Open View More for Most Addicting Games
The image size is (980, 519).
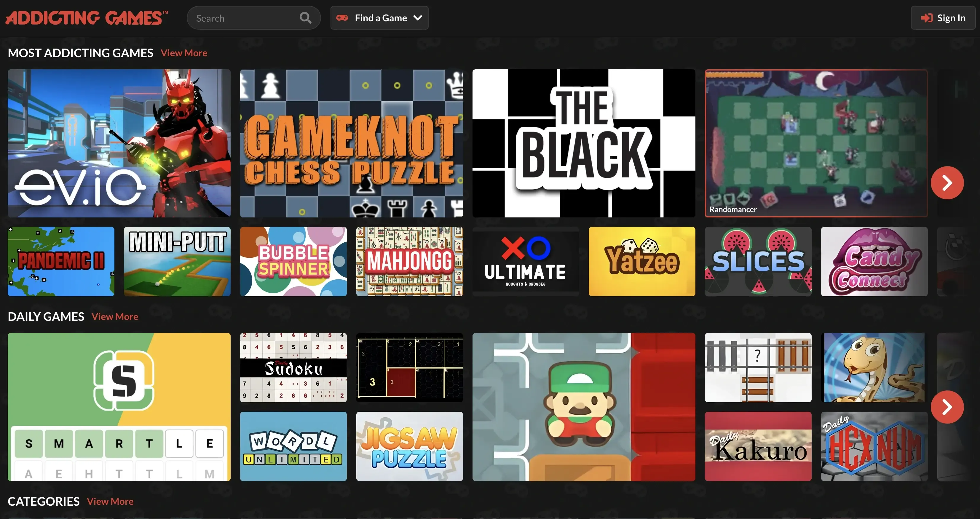184,53
